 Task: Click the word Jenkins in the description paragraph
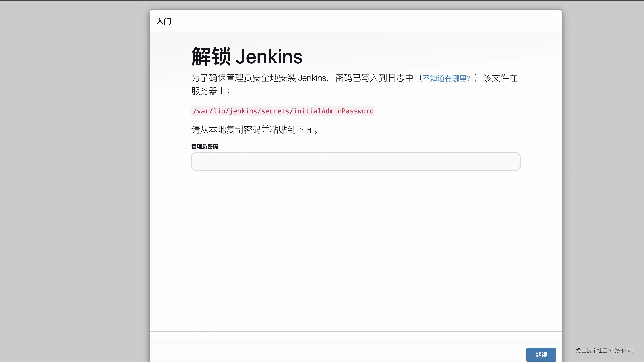tap(312, 78)
